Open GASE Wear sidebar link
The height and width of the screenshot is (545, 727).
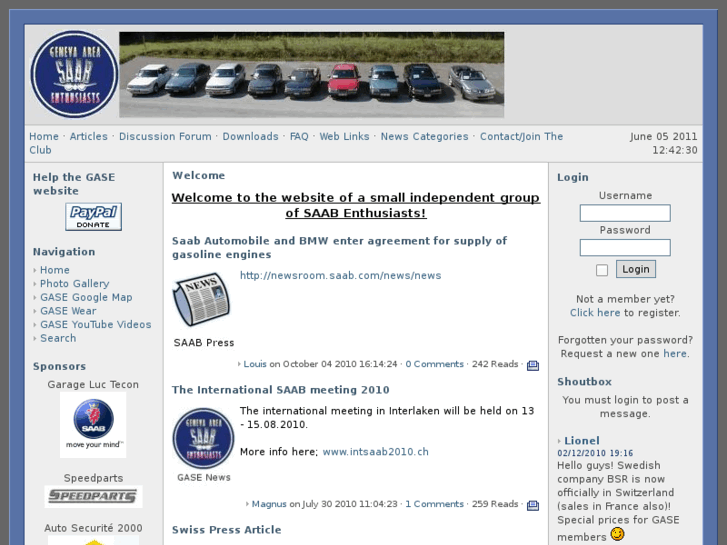click(68, 311)
